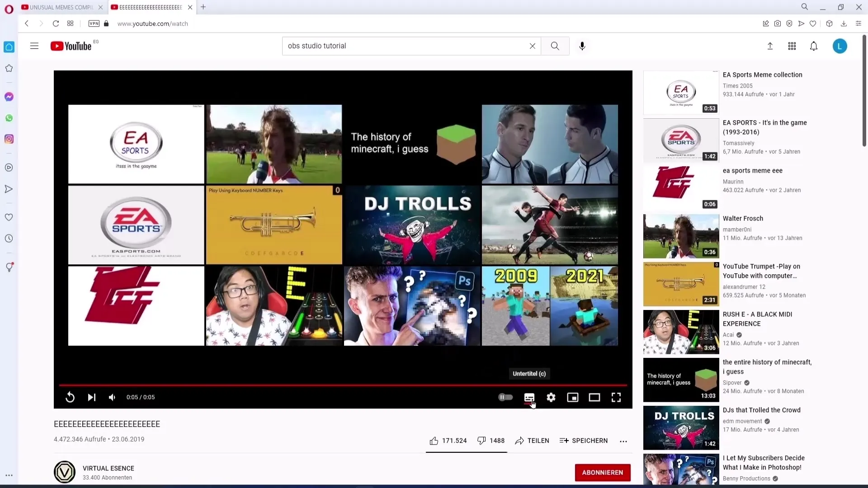Image resolution: width=868 pixels, height=488 pixels.
Task: Enable miniplayer mode
Action: 572,397
